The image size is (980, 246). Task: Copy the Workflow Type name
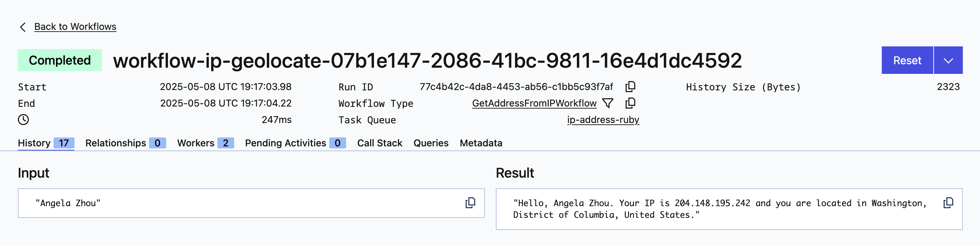pyautogui.click(x=630, y=103)
